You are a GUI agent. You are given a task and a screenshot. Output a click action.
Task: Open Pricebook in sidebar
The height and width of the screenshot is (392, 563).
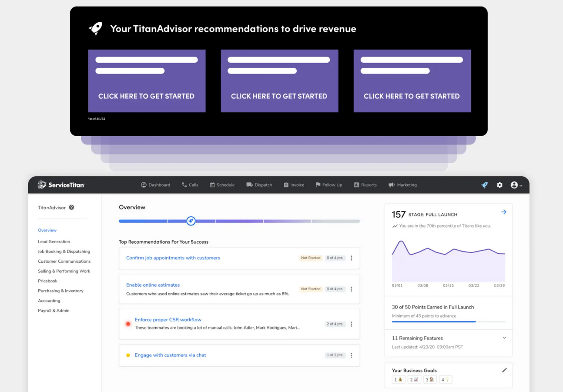click(x=47, y=281)
